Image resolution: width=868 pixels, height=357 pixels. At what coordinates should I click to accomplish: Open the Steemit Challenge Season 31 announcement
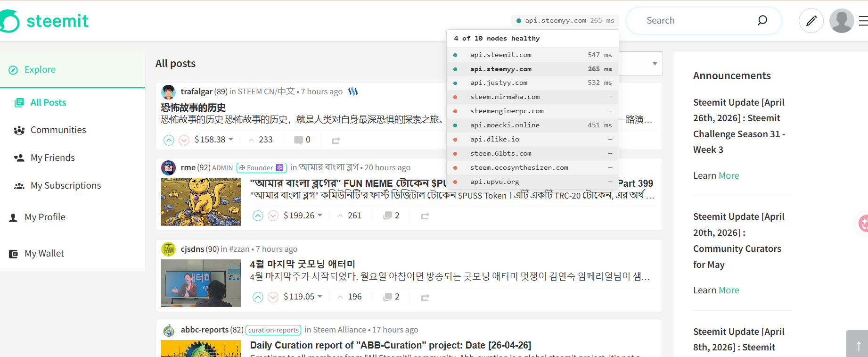pos(739,126)
